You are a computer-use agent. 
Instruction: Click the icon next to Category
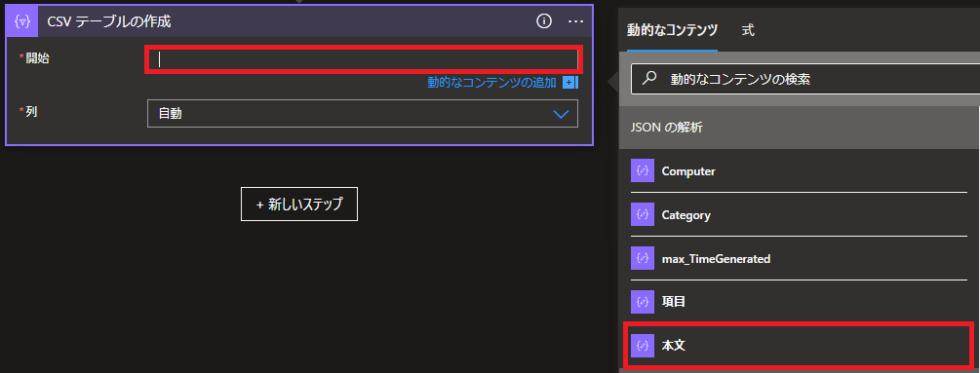pos(642,214)
